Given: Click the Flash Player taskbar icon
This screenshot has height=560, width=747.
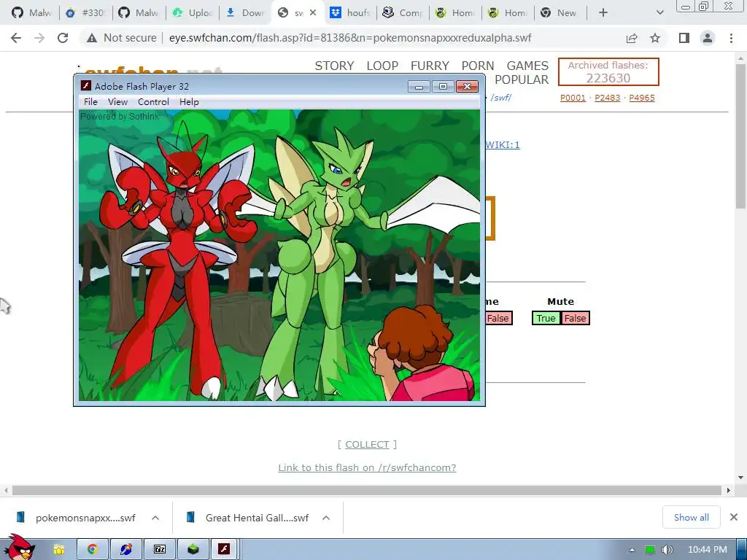Looking at the screenshot, I should pyautogui.click(x=225, y=550).
